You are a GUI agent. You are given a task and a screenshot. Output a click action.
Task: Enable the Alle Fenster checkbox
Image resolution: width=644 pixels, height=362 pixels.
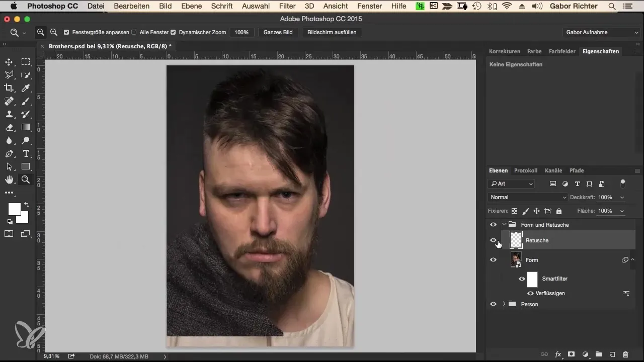(x=134, y=32)
